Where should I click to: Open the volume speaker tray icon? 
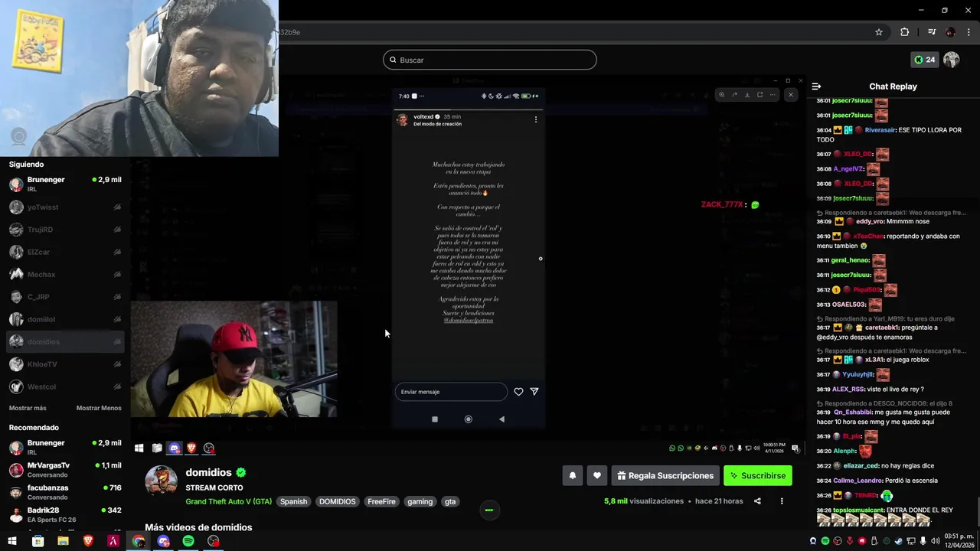pos(936,541)
